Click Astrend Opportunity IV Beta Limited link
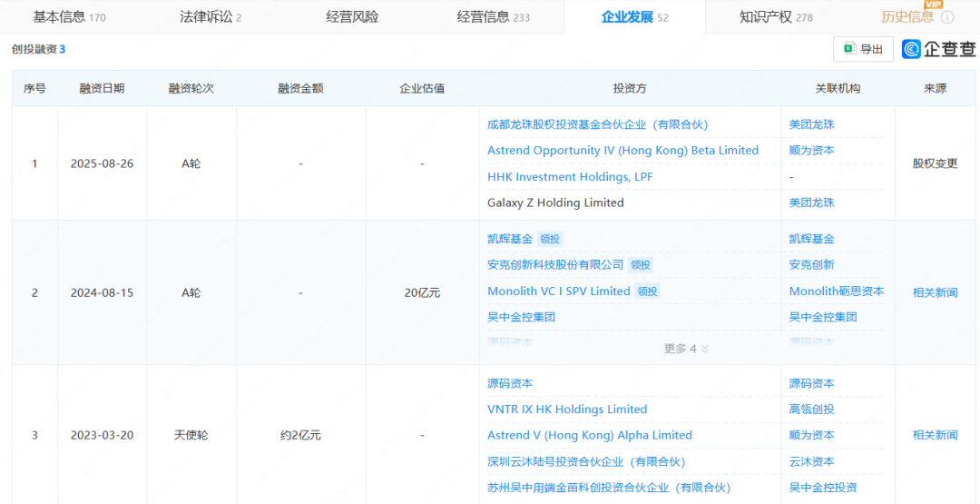 [x=622, y=151]
